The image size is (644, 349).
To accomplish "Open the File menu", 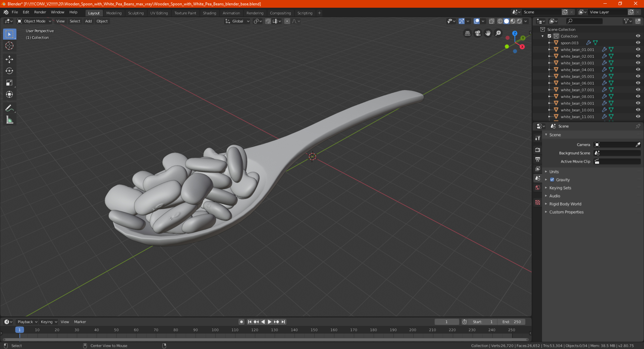I will coord(15,12).
